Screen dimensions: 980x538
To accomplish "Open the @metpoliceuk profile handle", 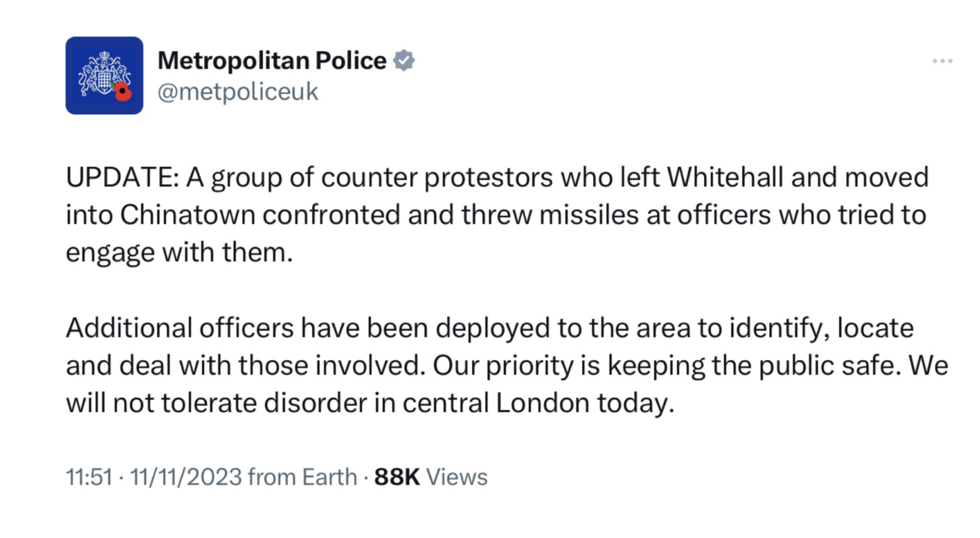I will click(237, 91).
